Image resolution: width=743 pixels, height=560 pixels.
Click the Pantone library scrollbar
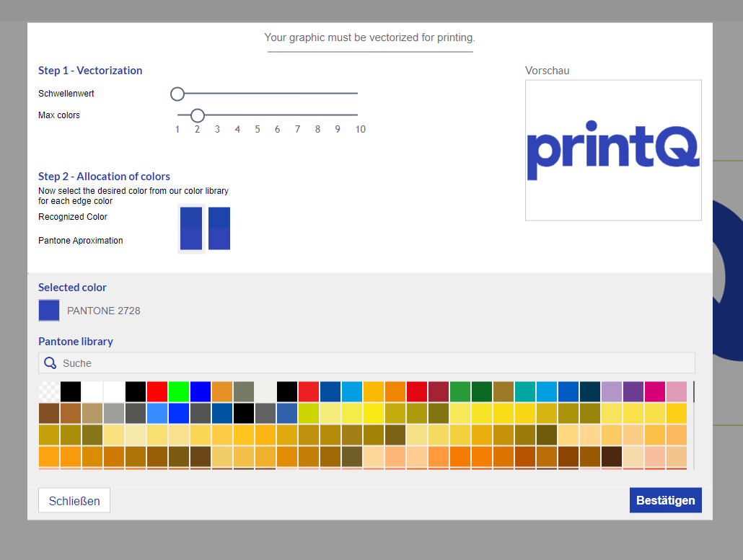coord(694,392)
